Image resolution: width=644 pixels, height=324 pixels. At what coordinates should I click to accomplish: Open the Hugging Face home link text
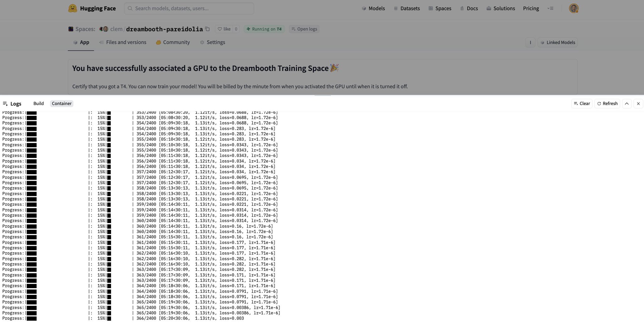[98, 8]
